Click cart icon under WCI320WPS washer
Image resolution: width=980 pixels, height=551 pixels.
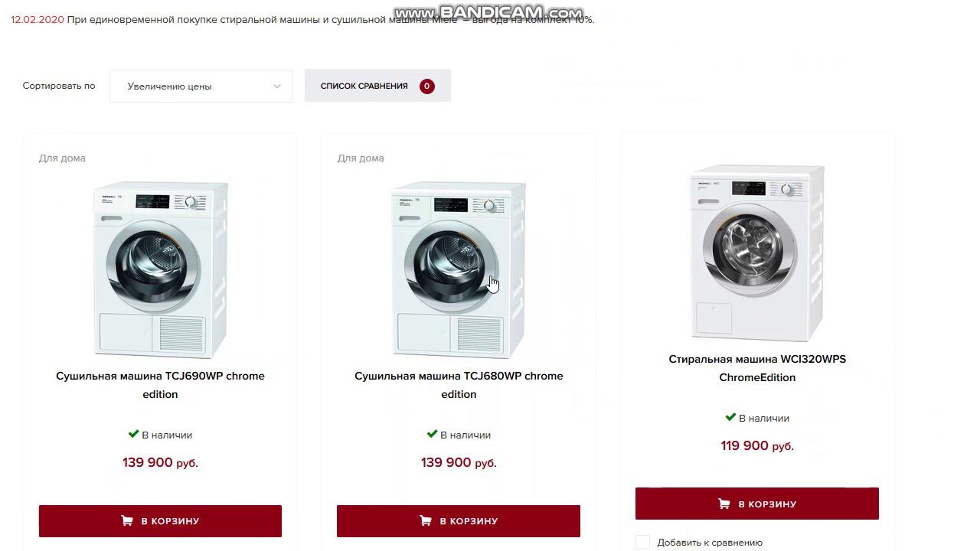coord(724,504)
